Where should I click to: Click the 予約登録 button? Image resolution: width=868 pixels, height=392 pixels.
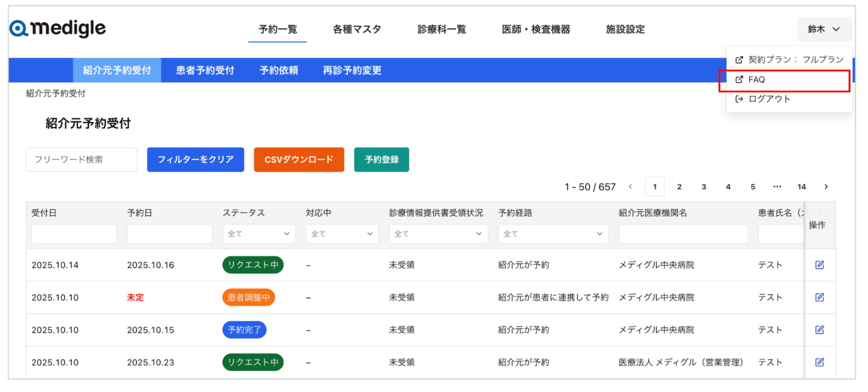381,160
